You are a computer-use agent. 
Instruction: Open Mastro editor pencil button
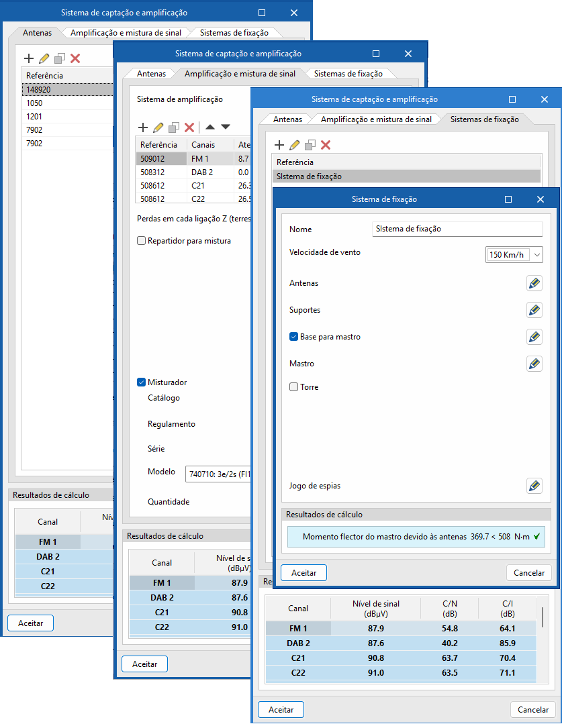pos(534,364)
